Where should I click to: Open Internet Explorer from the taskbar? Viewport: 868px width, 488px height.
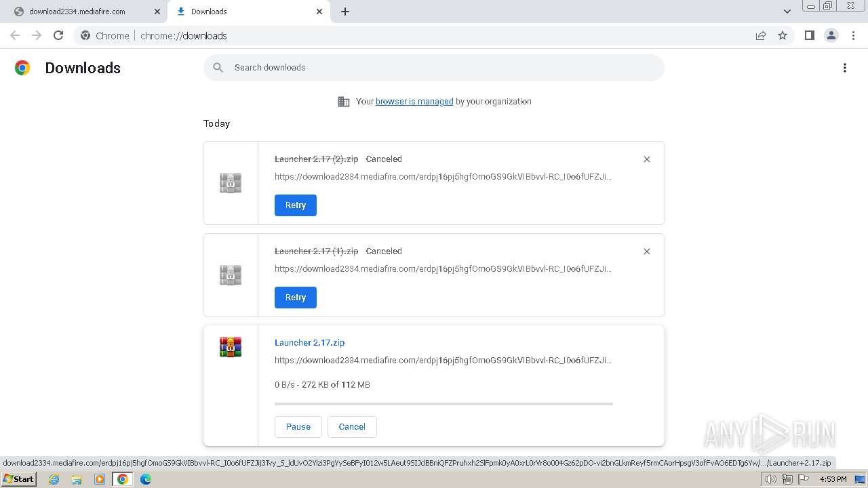54,479
